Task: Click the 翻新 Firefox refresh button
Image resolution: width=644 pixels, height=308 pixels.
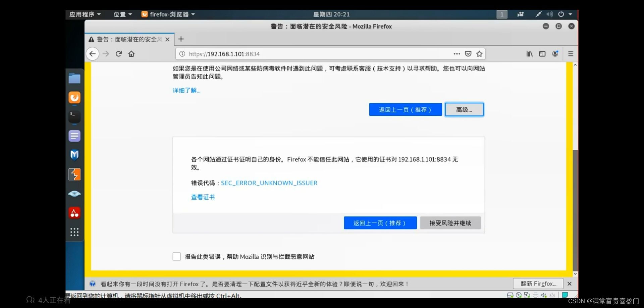Action: [538, 284]
